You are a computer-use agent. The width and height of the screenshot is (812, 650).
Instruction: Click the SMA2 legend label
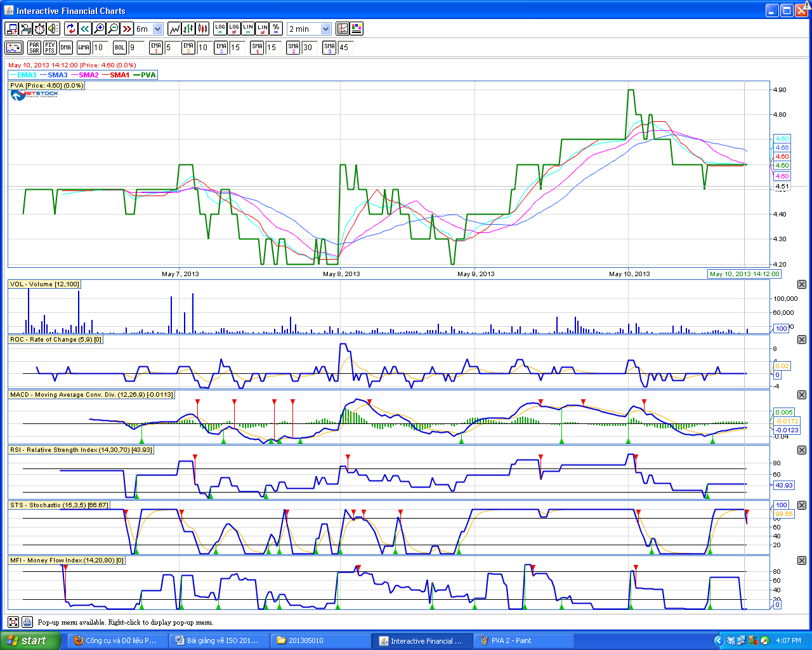(x=89, y=75)
